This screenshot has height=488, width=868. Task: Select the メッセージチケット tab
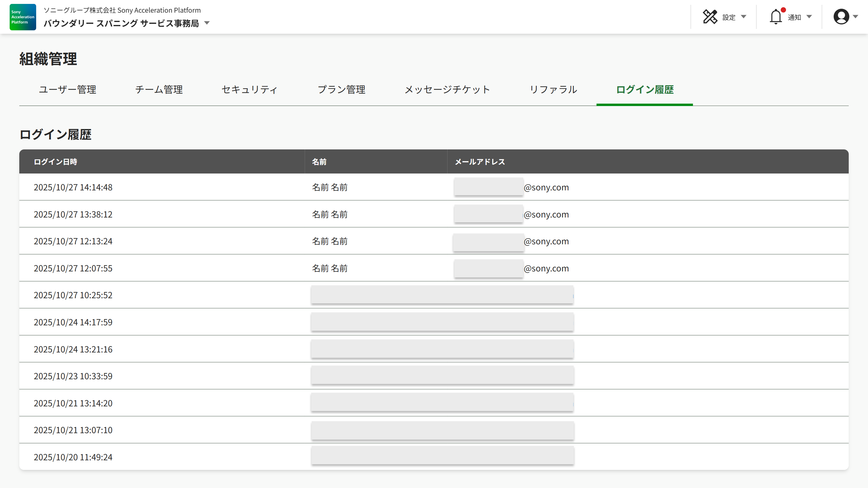click(x=447, y=89)
